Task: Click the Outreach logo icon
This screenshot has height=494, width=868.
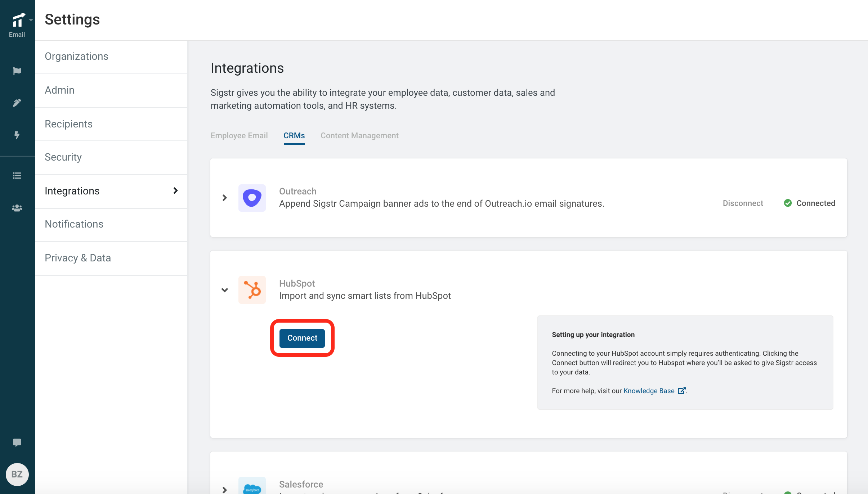Action: pos(252,198)
